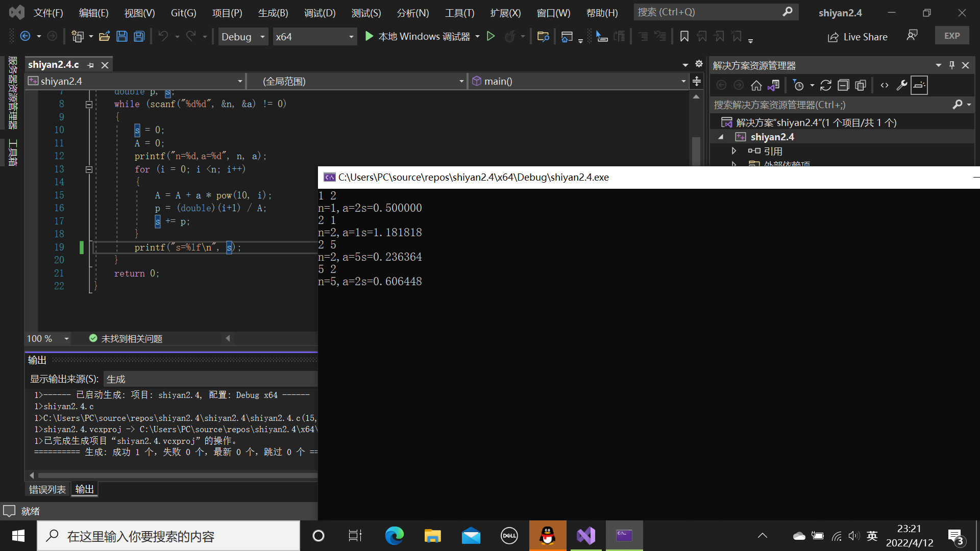Viewport: 980px width, 551px height.
Task: Expand the 引用 references tree node
Action: pos(734,151)
